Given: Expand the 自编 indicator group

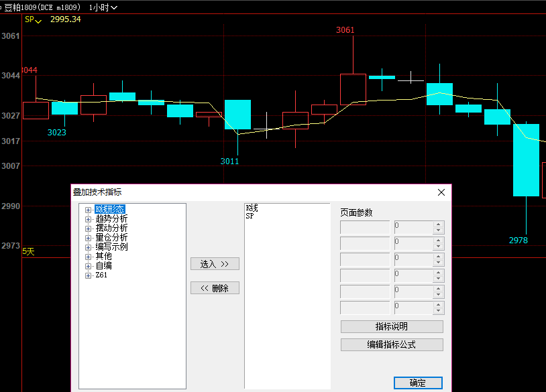Looking at the screenshot, I should pyautogui.click(x=88, y=266).
